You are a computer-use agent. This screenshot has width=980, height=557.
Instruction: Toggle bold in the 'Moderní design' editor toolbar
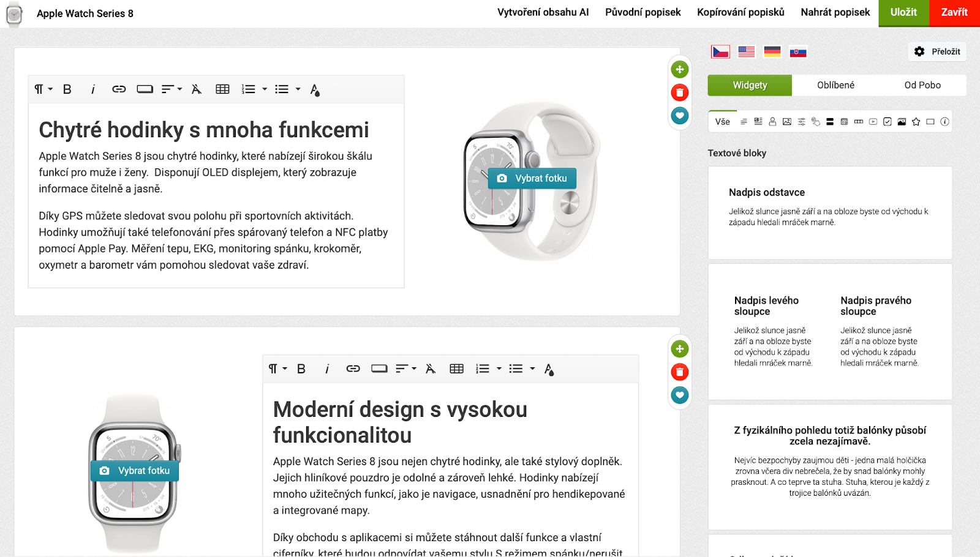301,368
